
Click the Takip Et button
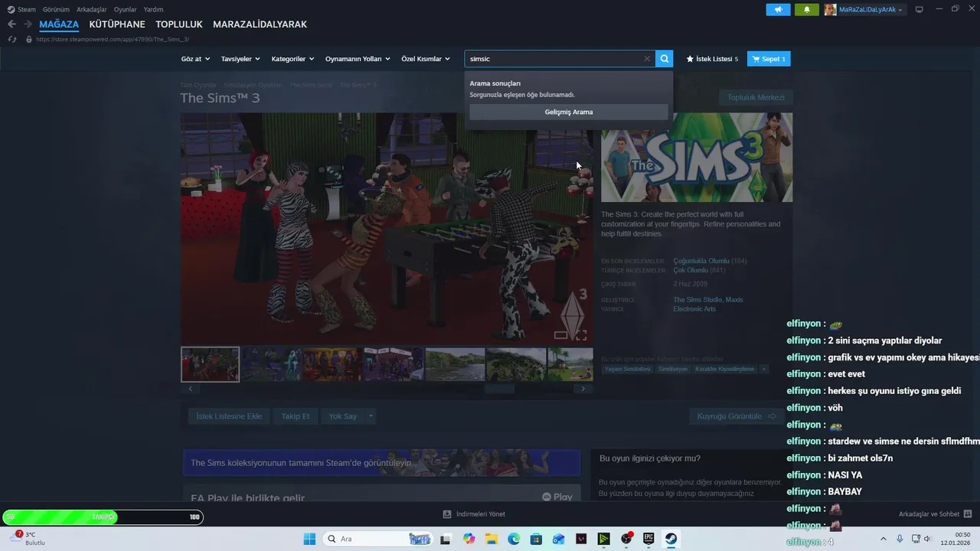296,416
